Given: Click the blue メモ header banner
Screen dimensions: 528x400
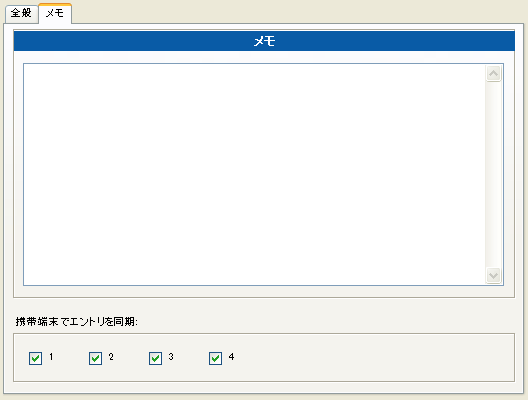Looking at the screenshot, I should 264,41.
